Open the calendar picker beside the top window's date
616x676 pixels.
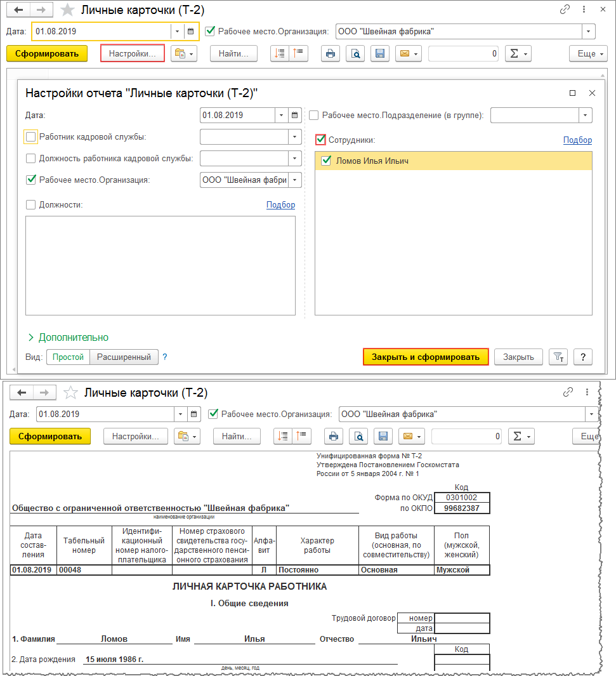pos(190,31)
